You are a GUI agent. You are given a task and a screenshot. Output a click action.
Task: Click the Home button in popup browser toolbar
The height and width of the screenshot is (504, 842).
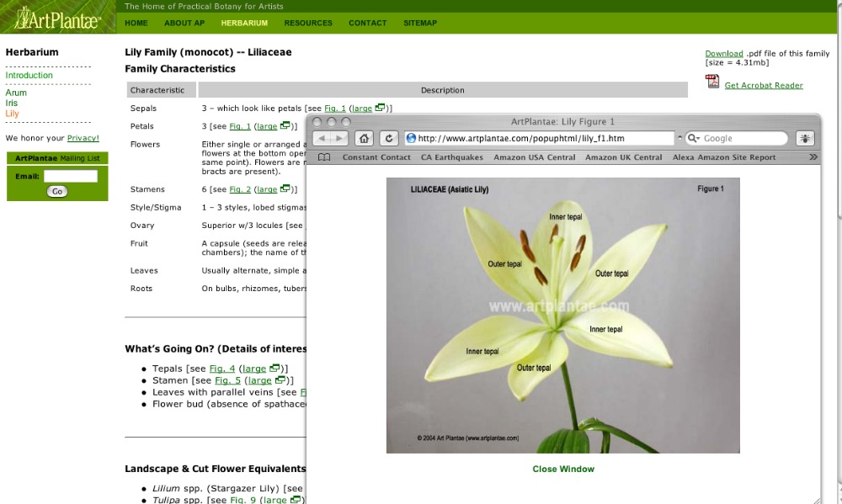tap(364, 138)
